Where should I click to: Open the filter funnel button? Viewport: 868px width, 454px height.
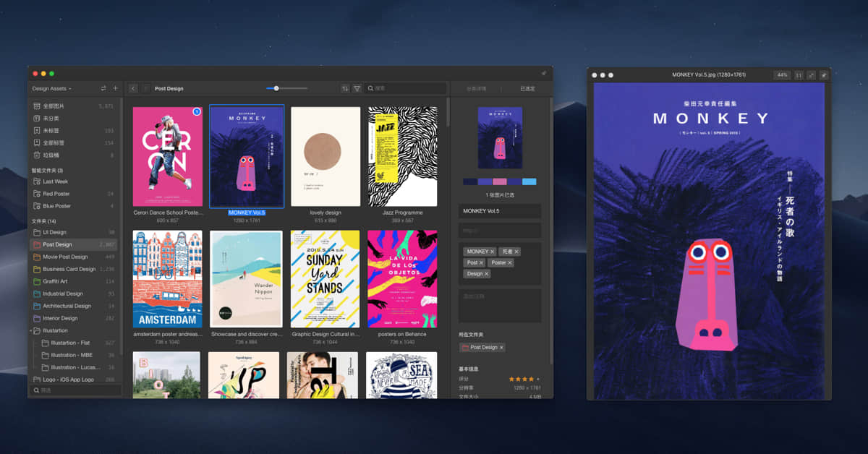pos(357,88)
